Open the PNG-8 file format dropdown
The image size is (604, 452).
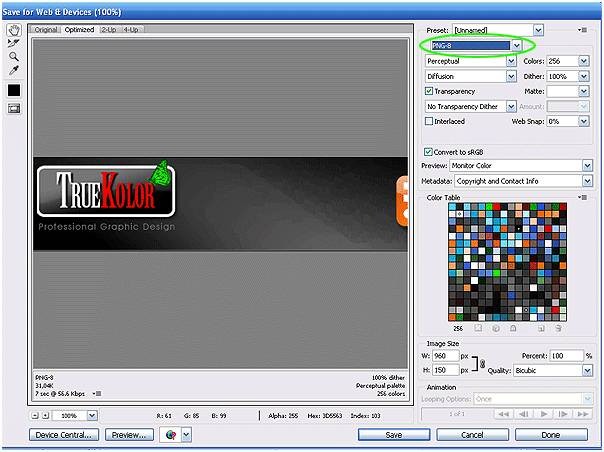[x=517, y=45]
